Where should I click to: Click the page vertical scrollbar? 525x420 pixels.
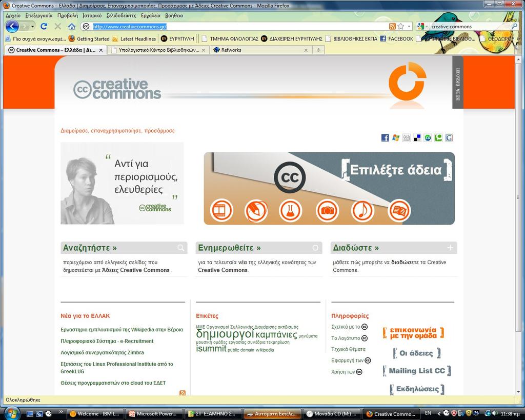(519, 196)
